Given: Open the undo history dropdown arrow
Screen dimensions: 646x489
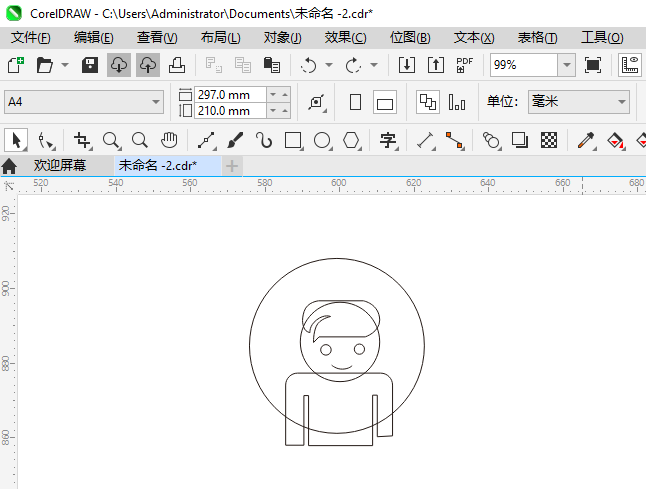Looking at the screenshot, I should (x=329, y=65).
